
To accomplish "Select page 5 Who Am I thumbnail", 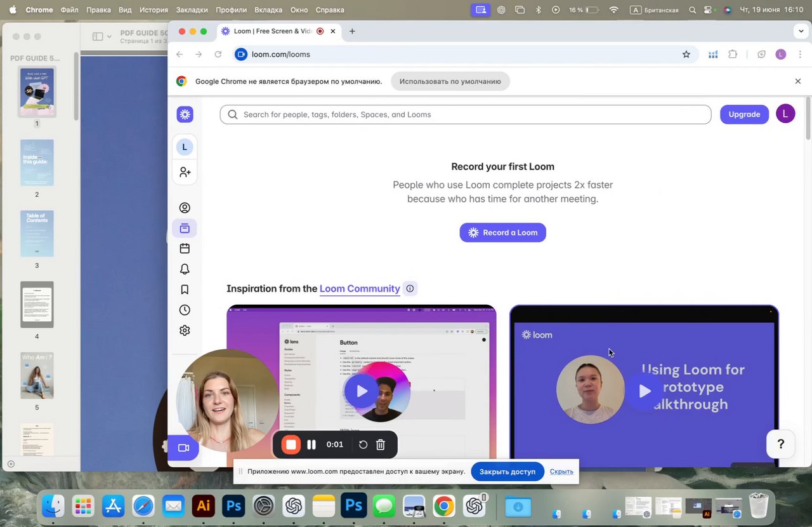I will click(37, 375).
